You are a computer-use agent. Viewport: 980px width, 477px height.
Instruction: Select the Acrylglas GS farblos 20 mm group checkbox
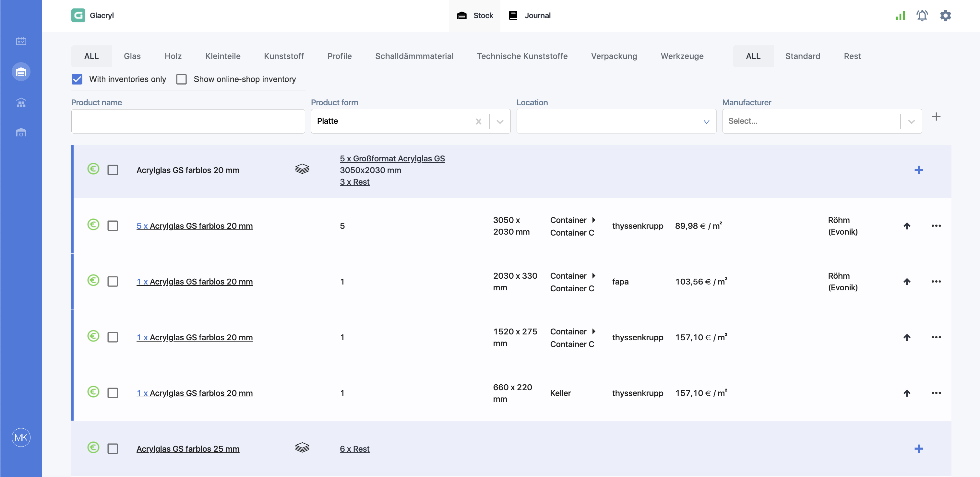(x=113, y=170)
